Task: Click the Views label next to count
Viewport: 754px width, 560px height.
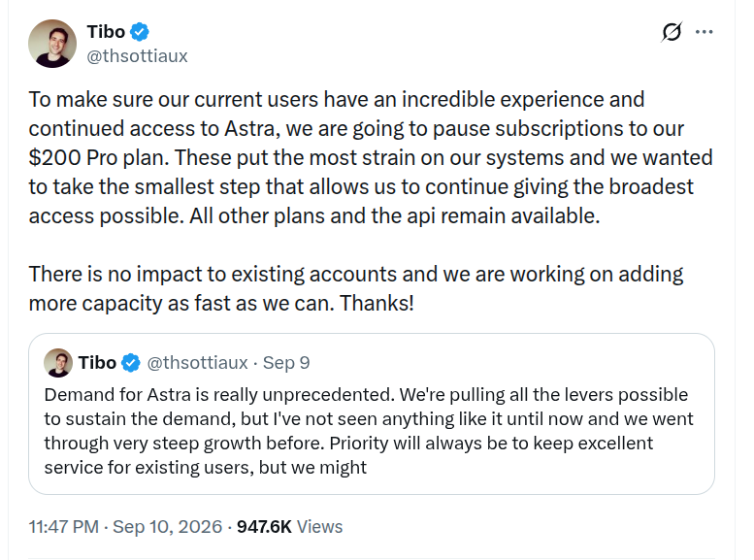Action: coord(319,527)
